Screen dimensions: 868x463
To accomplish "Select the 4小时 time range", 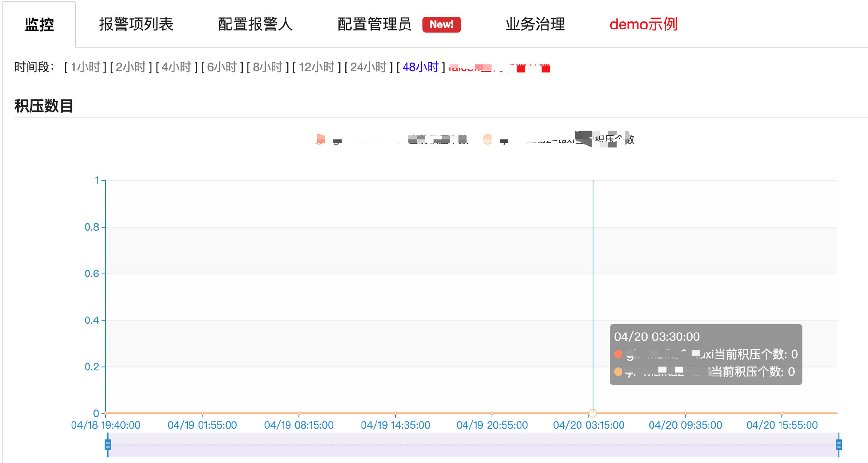I will point(176,67).
